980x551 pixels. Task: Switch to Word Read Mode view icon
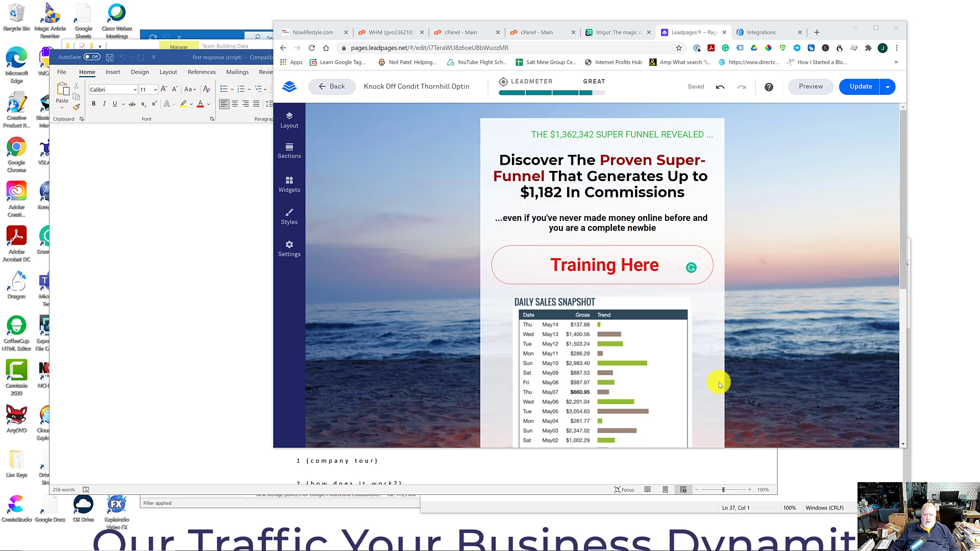647,490
